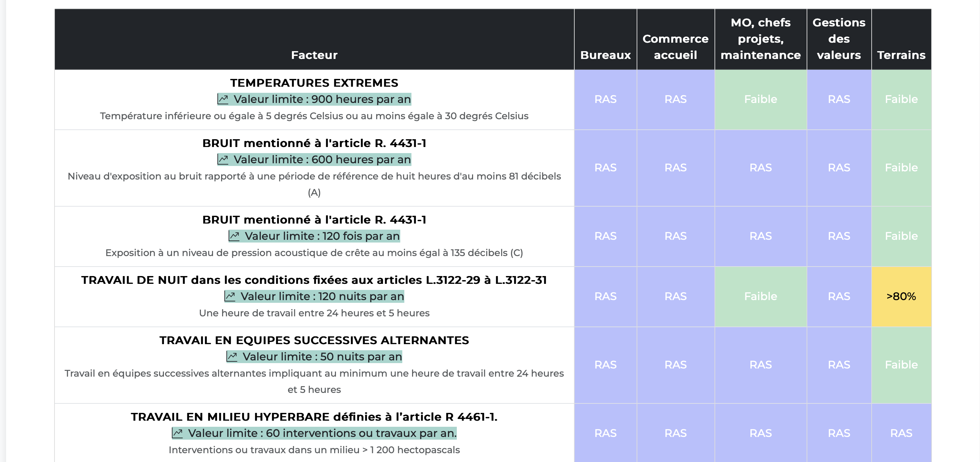The height and width of the screenshot is (462, 980).
Task: Click the Facteur column header
Action: (314, 39)
